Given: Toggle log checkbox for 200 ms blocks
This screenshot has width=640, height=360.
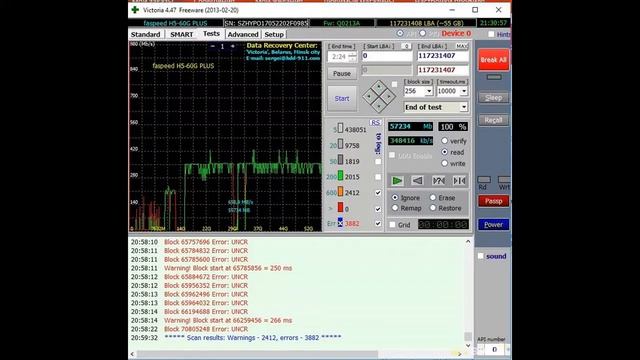Looking at the screenshot, I should (x=378, y=177).
